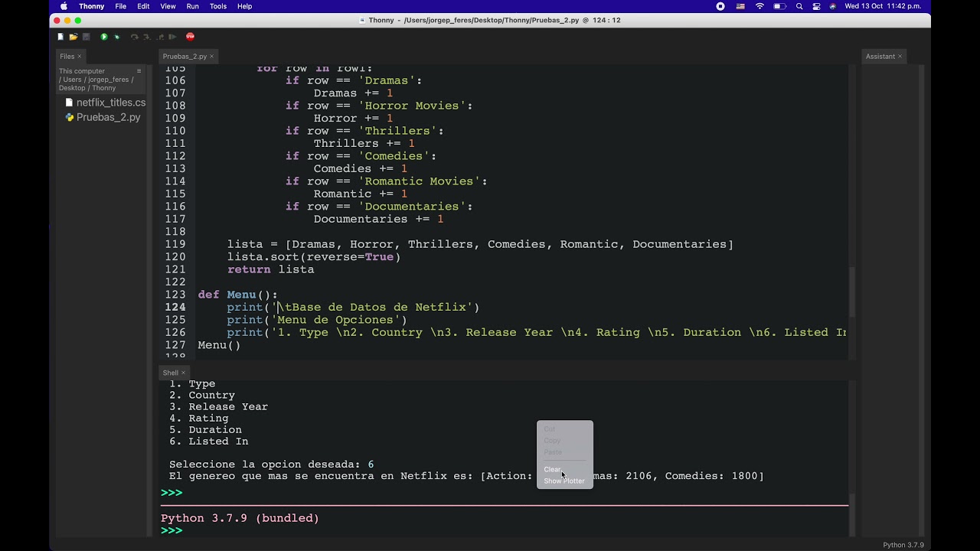
Task: Open the File menu
Action: coord(121,6)
